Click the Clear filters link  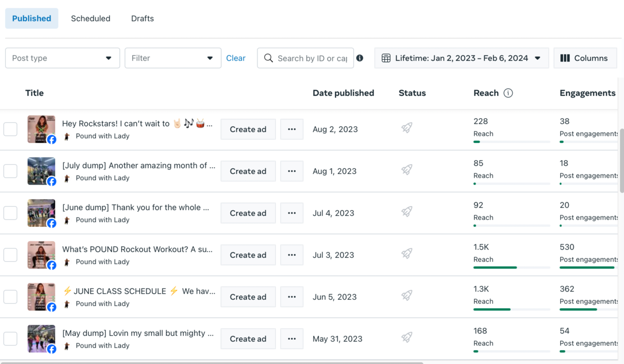tap(236, 58)
